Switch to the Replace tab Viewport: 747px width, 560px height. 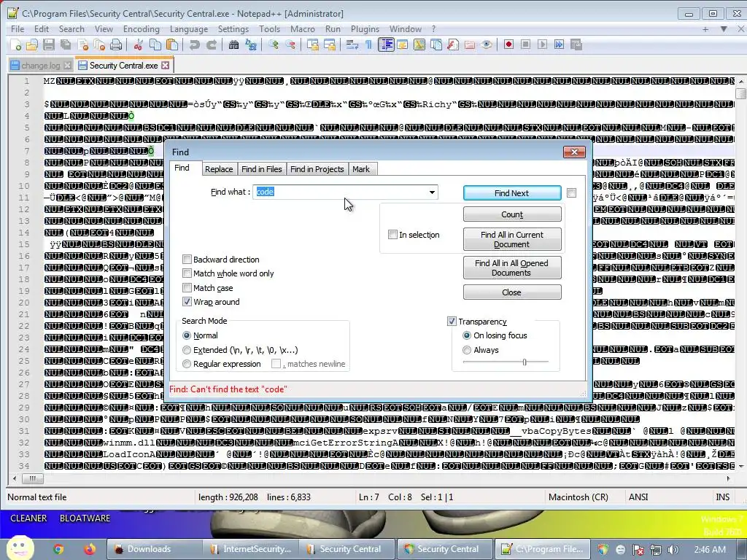(x=219, y=169)
